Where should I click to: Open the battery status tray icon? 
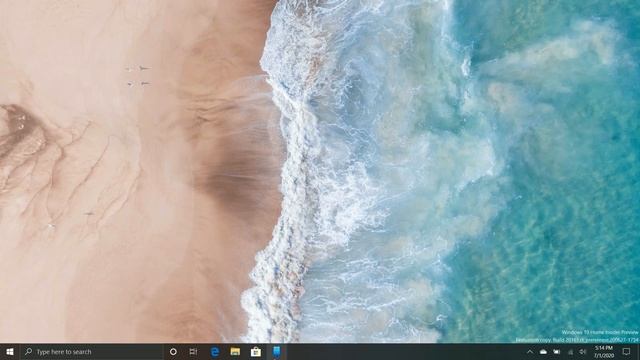click(x=557, y=351)
